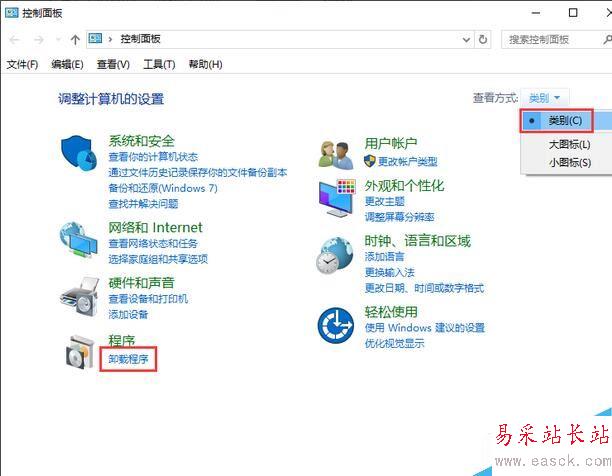The height and width of the screenshot is (476, 612).
Task: Open 程序 category heading
Action: pos(122,340)
